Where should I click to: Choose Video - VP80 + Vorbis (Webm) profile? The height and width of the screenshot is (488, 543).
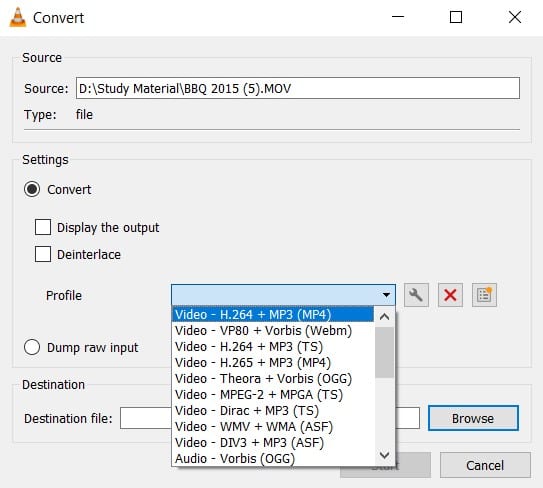[x=273, y=330]
